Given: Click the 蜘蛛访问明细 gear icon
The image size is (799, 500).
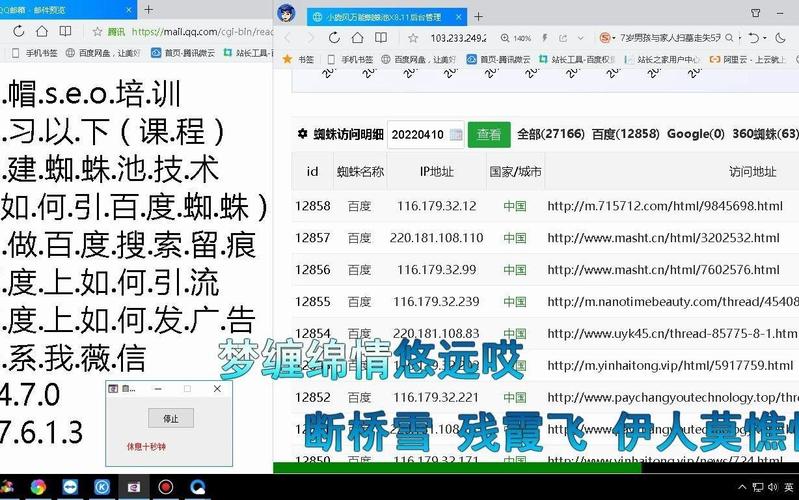Looking at the screenshot, I should click(302, 134).
